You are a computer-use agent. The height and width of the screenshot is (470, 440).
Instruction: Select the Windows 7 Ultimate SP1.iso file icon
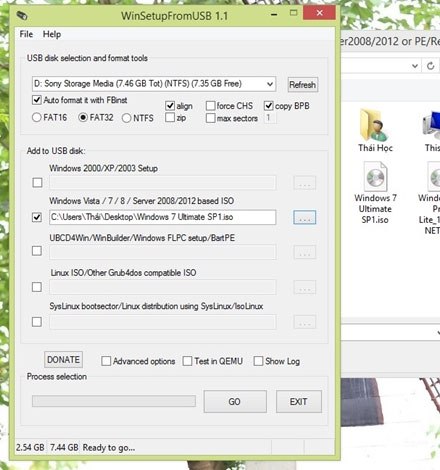point(375,176)
